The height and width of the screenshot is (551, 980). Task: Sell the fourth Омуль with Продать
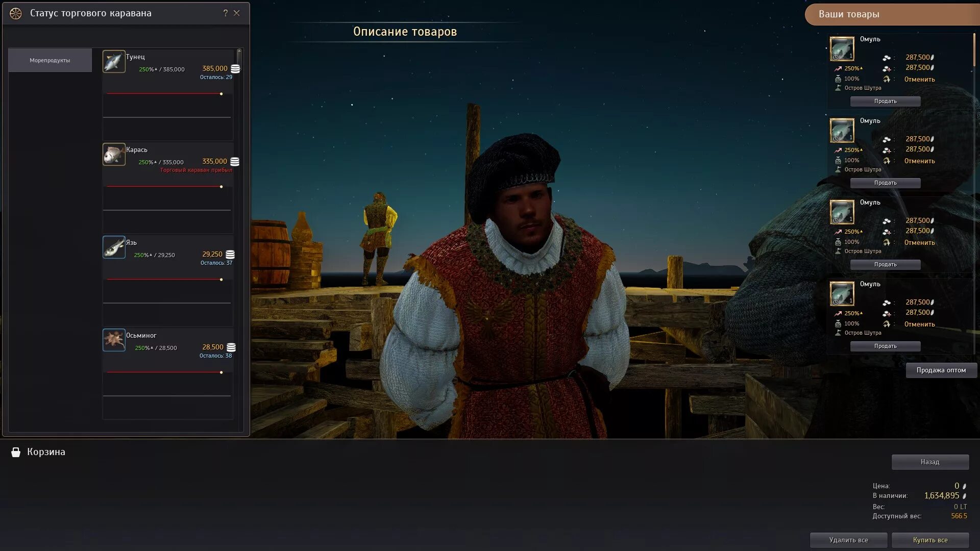coord(886,346)
